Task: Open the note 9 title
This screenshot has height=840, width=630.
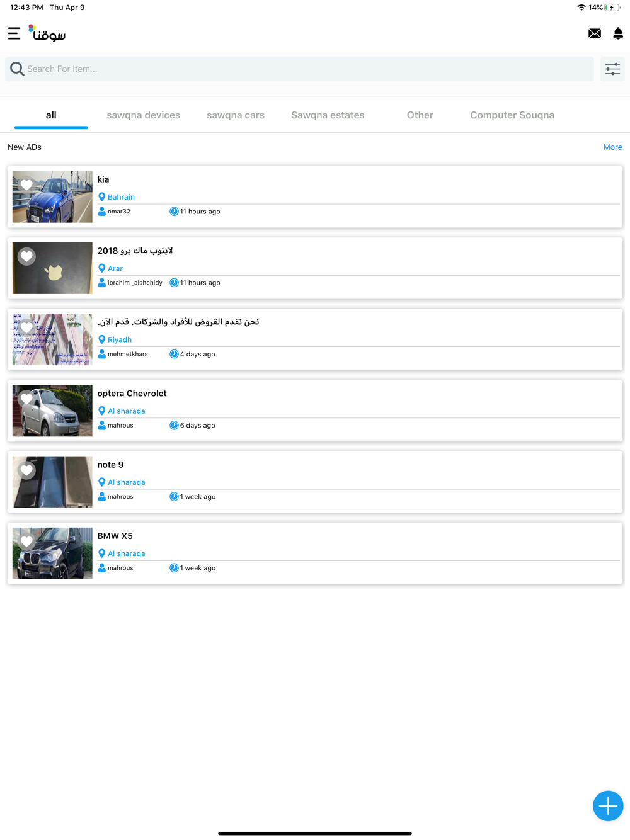Action: pos(110,465)
